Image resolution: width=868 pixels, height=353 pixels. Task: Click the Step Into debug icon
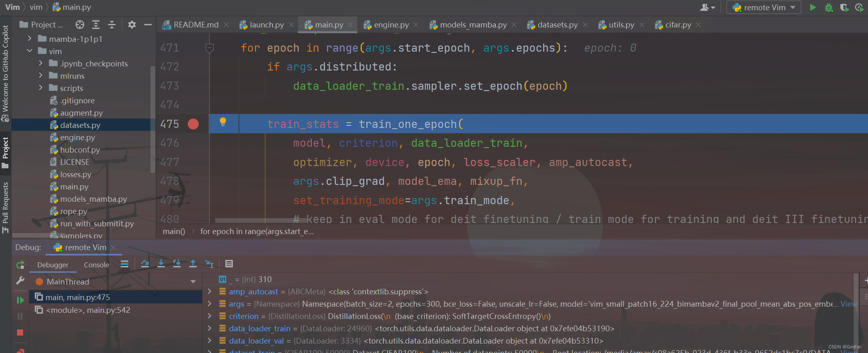pos(161,264)
